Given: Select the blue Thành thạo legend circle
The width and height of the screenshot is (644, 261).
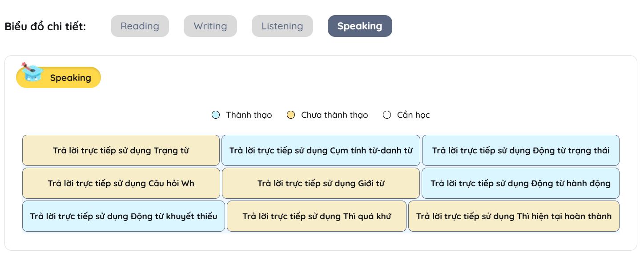Looking at the screenshot, I should coord(216,115).
